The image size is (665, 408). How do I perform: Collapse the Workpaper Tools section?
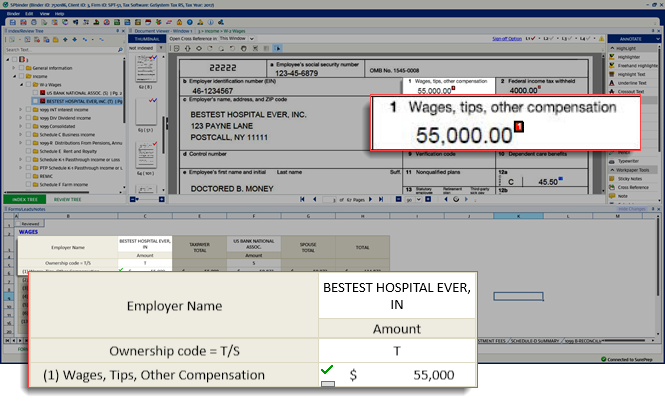612,170
